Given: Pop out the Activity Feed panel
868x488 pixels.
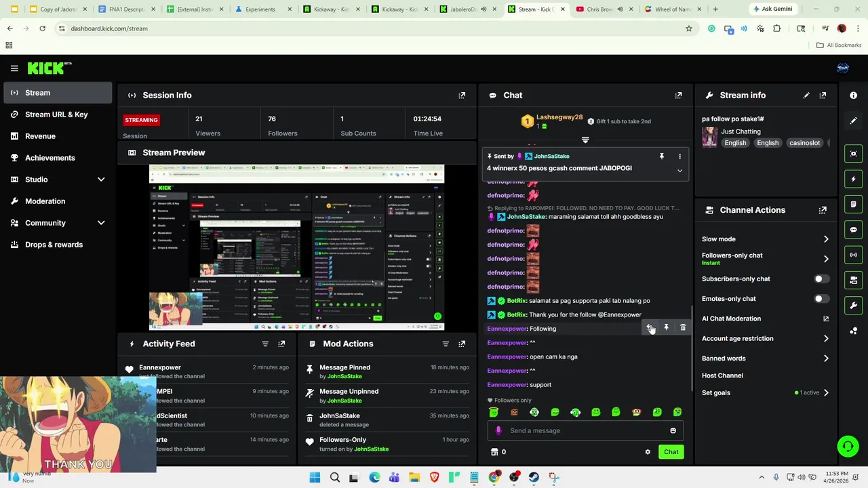Looking at the screenshot, I should [x=281, y=344].
